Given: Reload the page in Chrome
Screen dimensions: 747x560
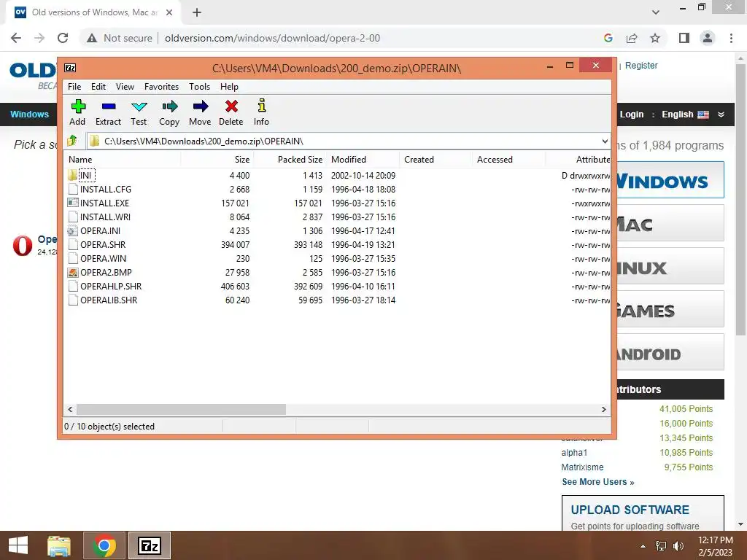Looking at the screenshot, I should coord(63,38).
